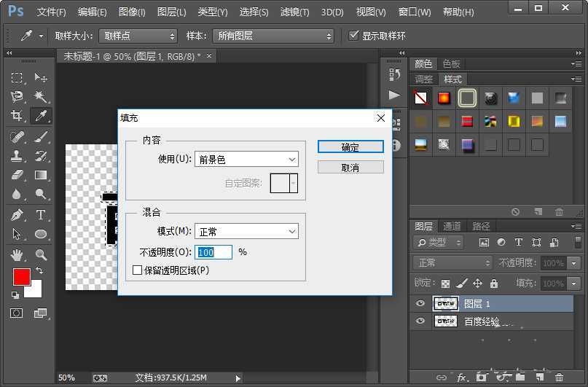Hide 图层 1 layer visibility
The width and height of the screenshot is (588, 387).
420,304
